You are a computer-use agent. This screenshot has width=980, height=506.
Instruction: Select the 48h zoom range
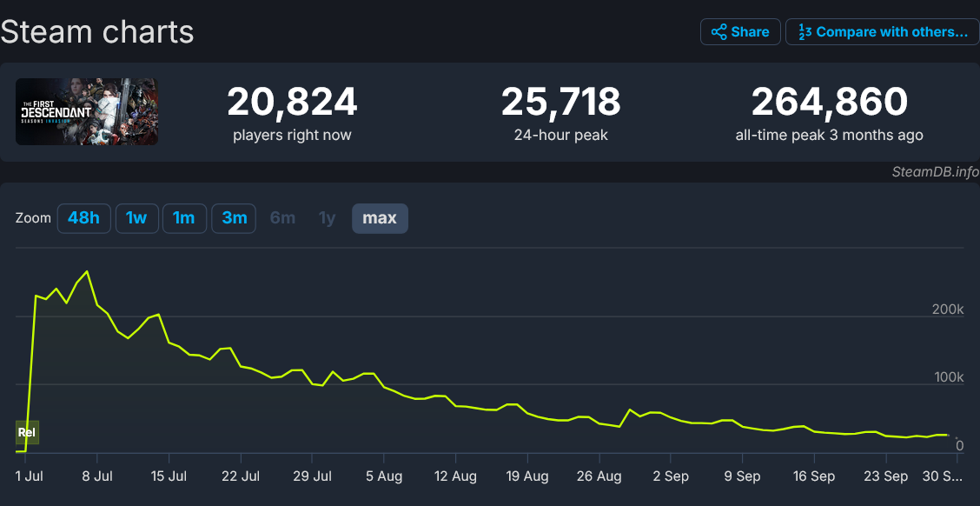[83, 218]
